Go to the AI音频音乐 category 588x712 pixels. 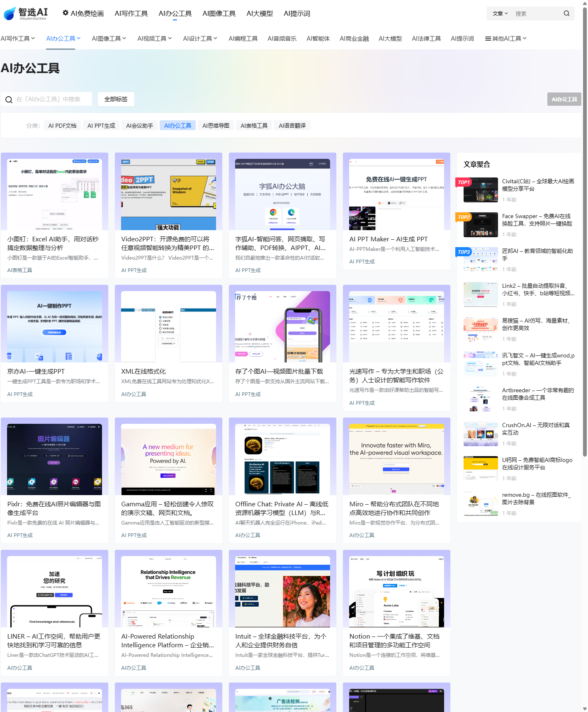click(x=282, y=39)
